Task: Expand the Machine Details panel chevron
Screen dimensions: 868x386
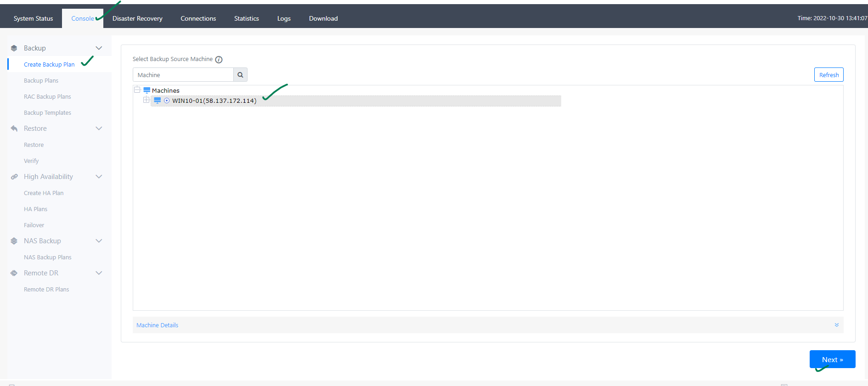Action: point(837,325)
